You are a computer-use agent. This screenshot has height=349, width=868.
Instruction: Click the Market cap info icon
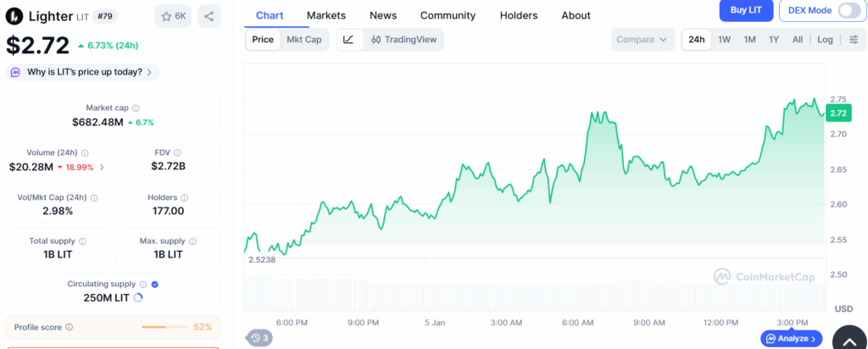tap(136, 108)
